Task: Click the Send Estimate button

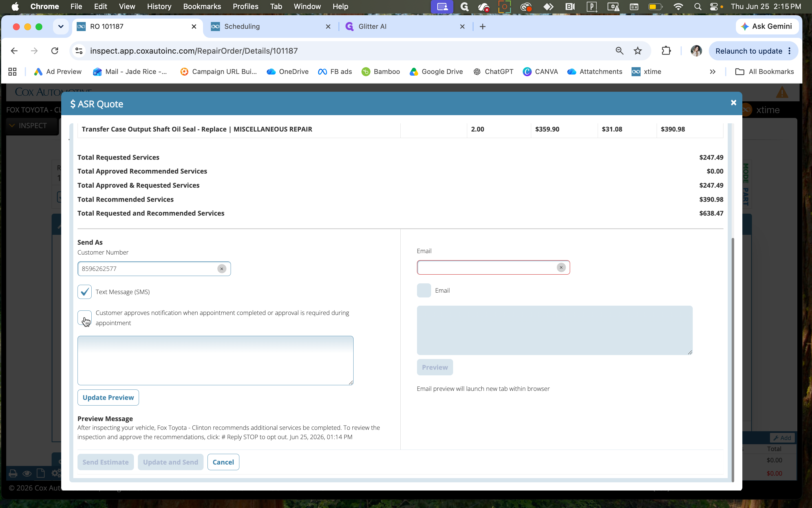Action: coord(105,462)
